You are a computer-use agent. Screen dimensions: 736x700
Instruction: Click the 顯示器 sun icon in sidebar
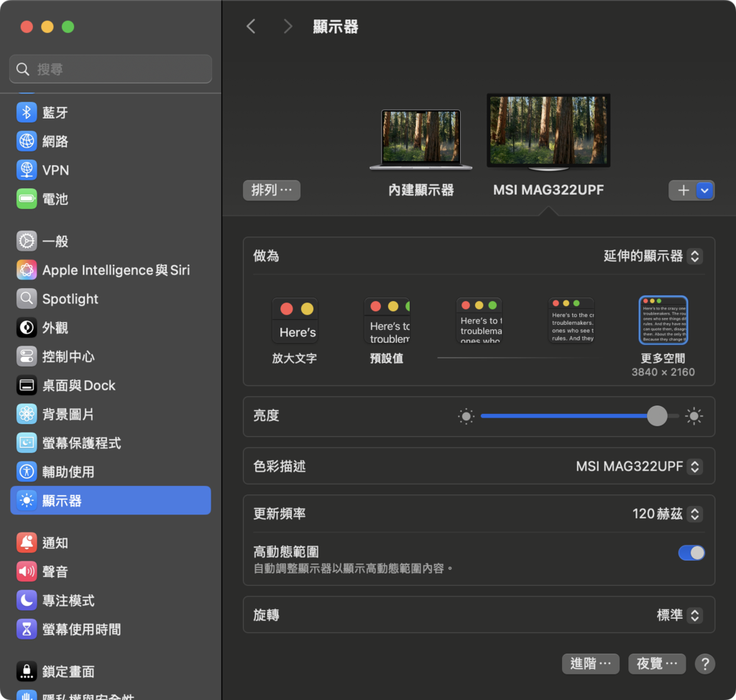[x=27, y=500]
